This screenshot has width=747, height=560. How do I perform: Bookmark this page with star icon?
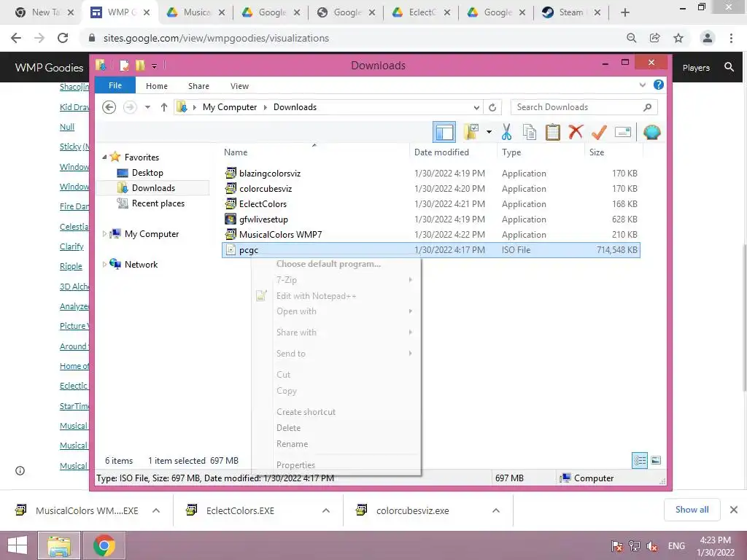(678, 38)
